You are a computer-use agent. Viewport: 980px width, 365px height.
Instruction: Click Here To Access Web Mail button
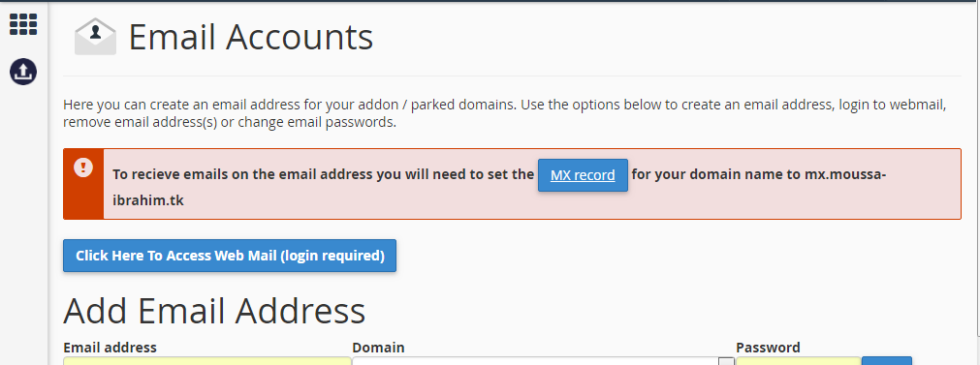click(230, 256)
